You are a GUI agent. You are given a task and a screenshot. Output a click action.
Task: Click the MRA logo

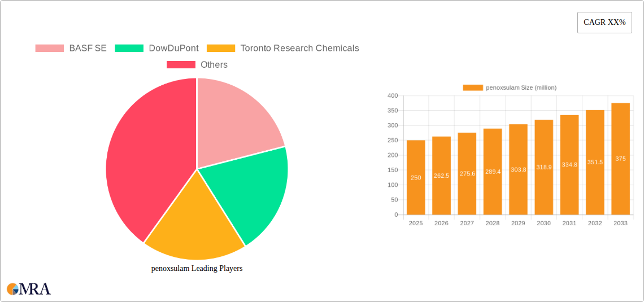29,288
